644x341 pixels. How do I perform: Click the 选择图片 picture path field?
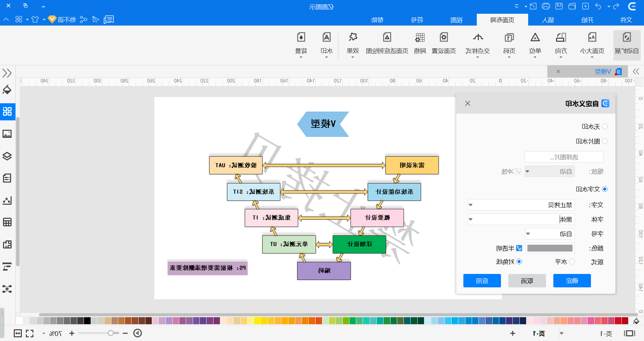click(564, 157)
